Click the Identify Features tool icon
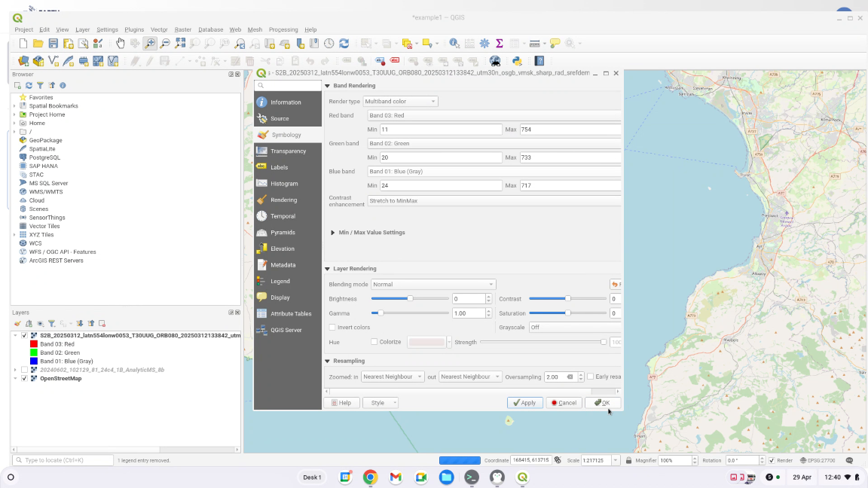Screen dimensions: 868x488 pos(454,44)
